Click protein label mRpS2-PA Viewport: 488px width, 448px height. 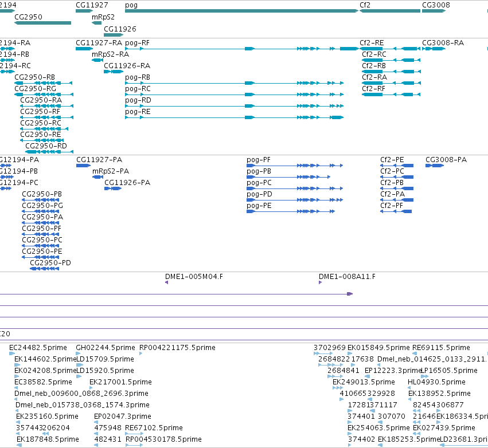[111, 171]
